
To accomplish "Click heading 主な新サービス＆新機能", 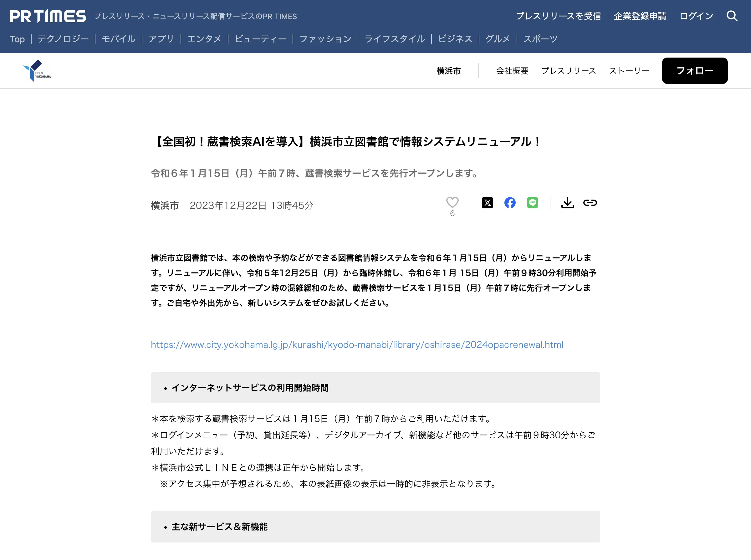I will point(219,527).
